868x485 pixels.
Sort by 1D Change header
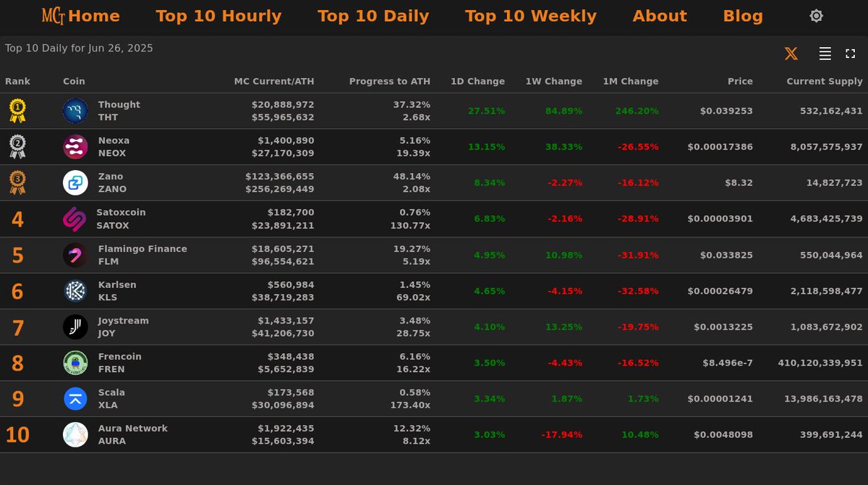click(x=477, y=81)
